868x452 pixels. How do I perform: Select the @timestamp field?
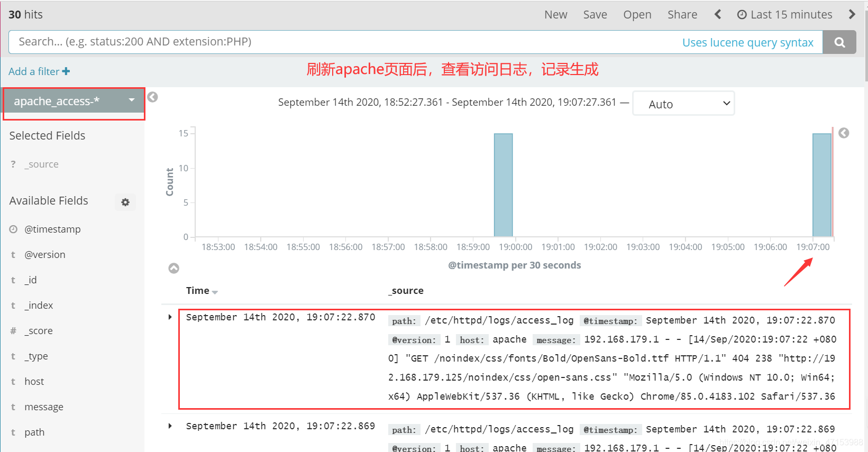(x=52, y=229)
